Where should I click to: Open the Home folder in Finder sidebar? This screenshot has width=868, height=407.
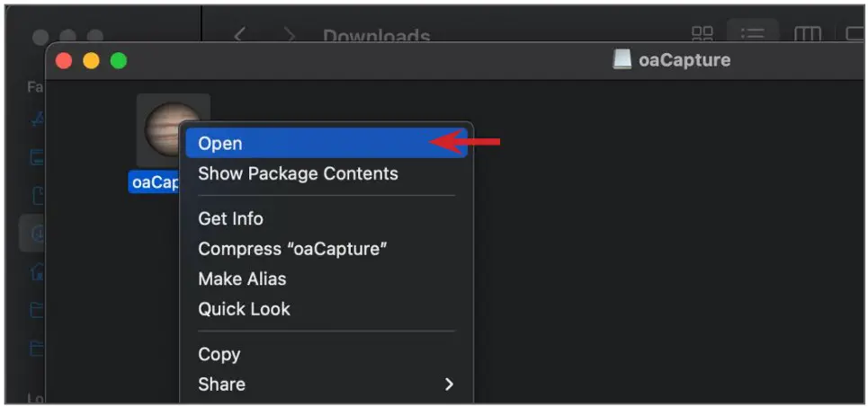pos(36,271)
